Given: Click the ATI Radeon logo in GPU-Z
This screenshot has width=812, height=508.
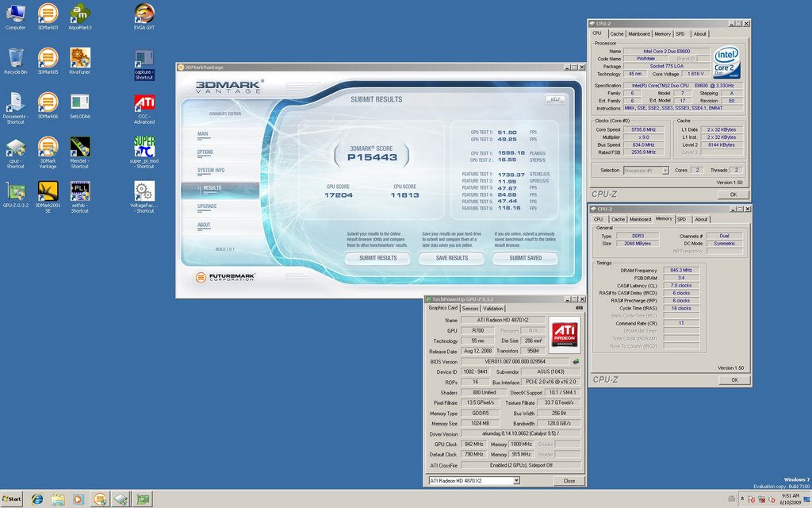Looking at the screenshot, I should click(565, 334).
